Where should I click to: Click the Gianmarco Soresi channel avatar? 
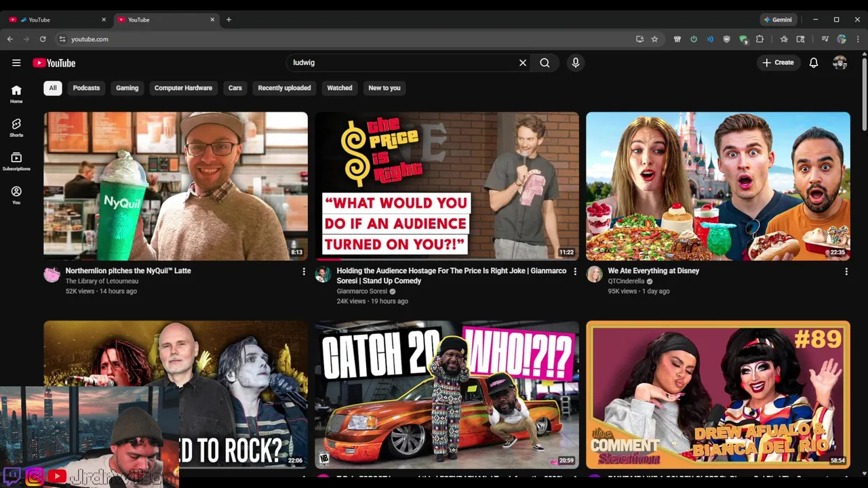click(x=323, y=274)
